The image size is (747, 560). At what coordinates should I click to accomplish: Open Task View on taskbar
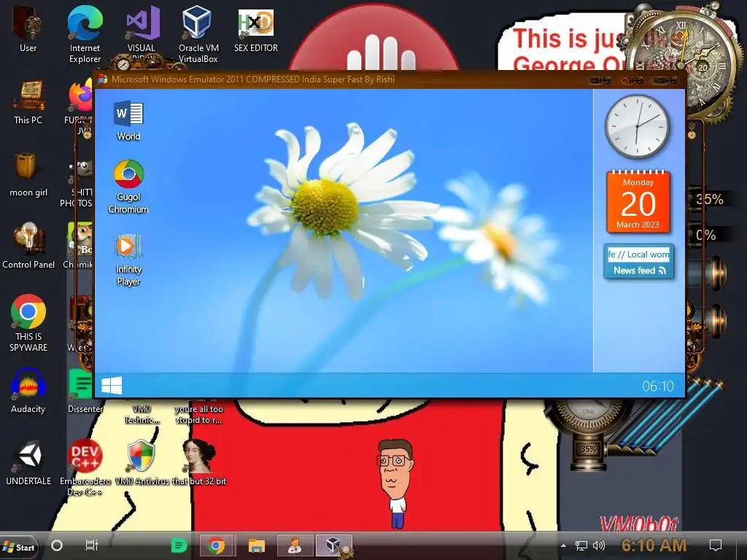point(91,545)
